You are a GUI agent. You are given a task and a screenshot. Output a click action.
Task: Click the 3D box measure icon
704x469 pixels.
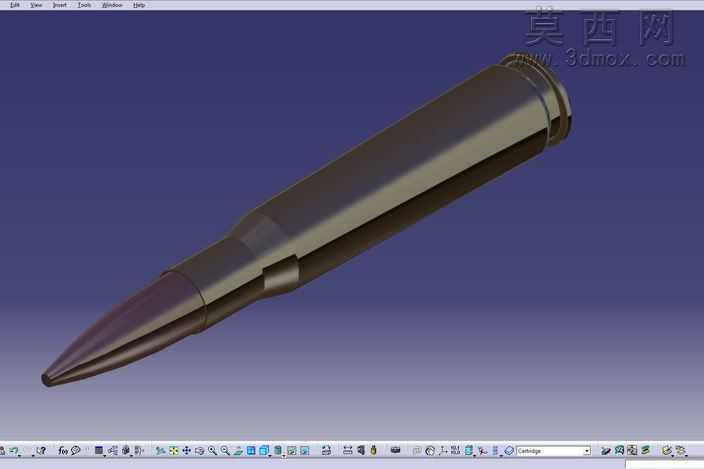[126, 450]
